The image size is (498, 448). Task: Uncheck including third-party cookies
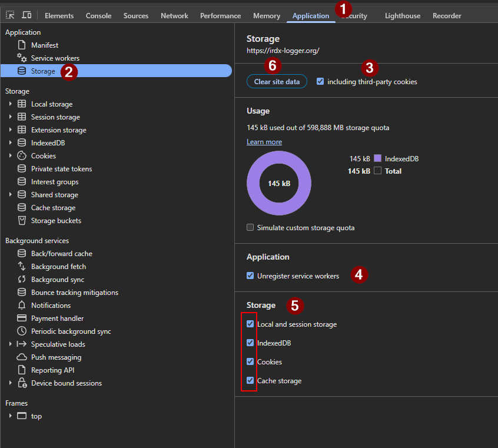click(x=320, y=81)
